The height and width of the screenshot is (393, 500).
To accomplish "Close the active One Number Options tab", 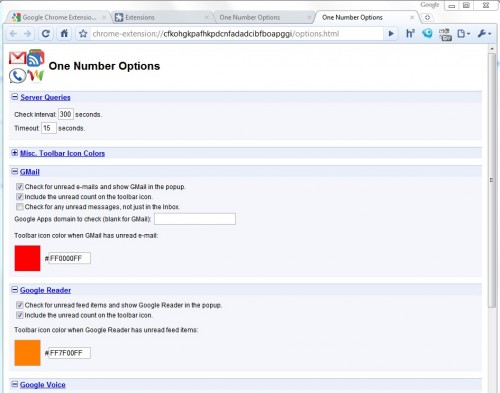I will (x=412, y=17).
